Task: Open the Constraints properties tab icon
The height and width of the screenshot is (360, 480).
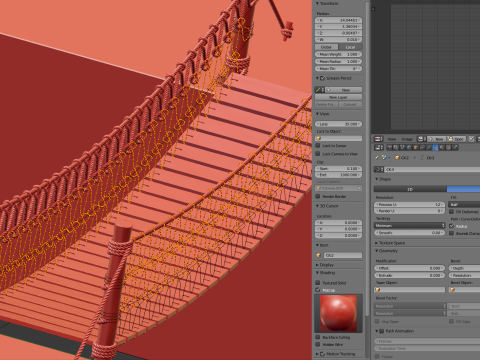Action: click(x=422, y=147)
